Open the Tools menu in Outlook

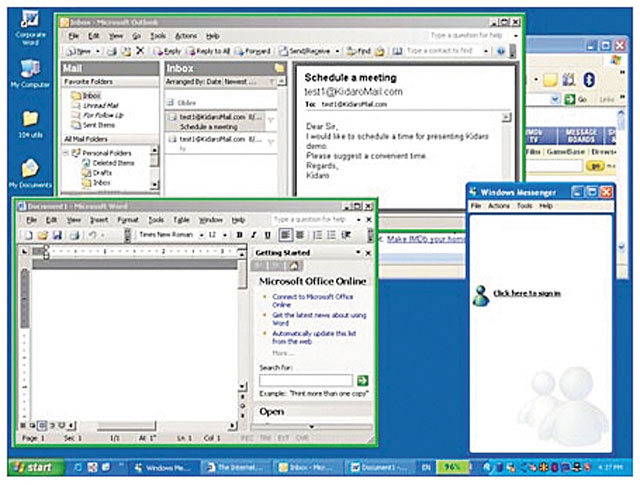tap(158, 36)
